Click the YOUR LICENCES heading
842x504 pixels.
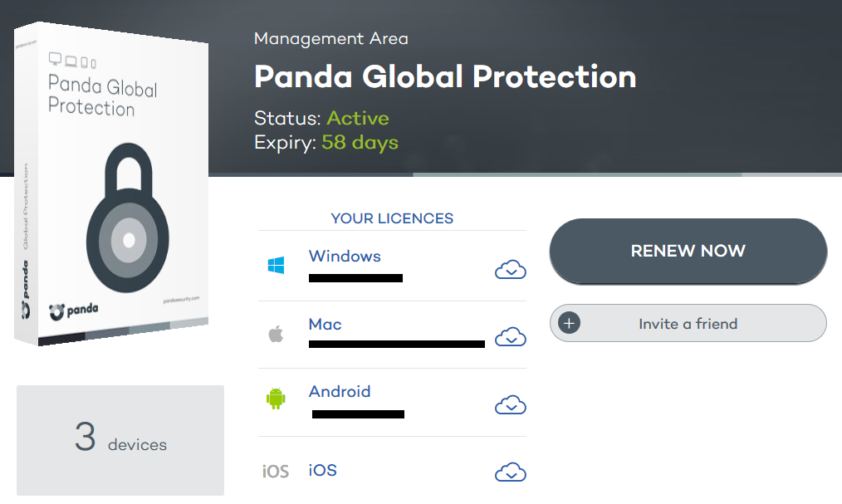coord(391,218)
